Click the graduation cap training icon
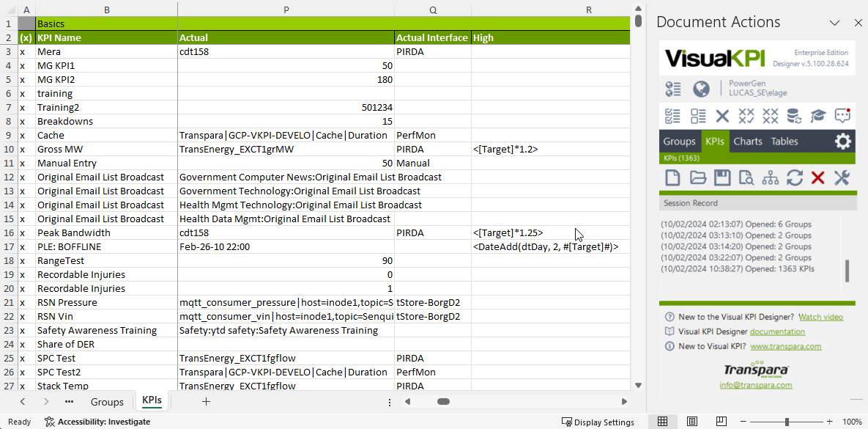 (818, 115)
